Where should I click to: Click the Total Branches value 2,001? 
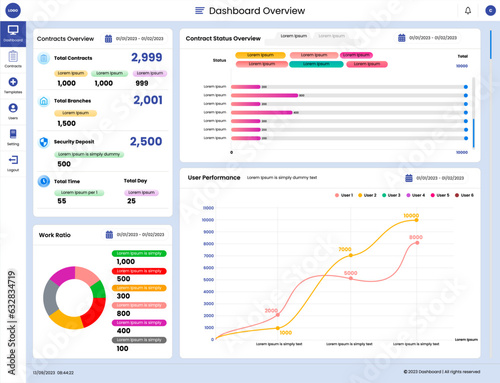[x=148, y=100]
